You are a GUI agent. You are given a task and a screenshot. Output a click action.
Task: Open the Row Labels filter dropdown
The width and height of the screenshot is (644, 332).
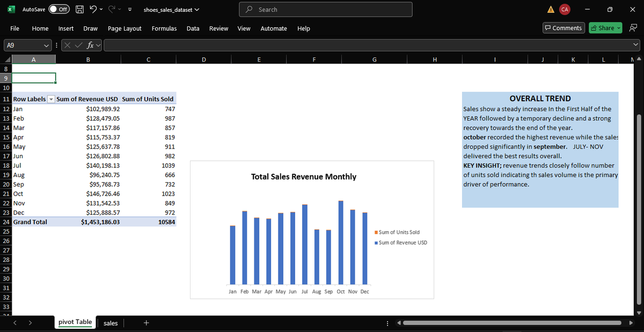pyautogui.click(x=51, y=99)
